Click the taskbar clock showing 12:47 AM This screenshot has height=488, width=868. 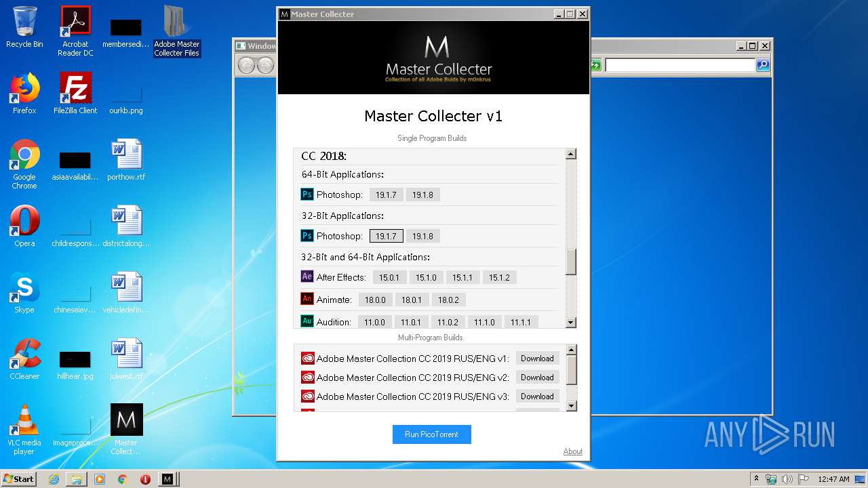(833, 479)
